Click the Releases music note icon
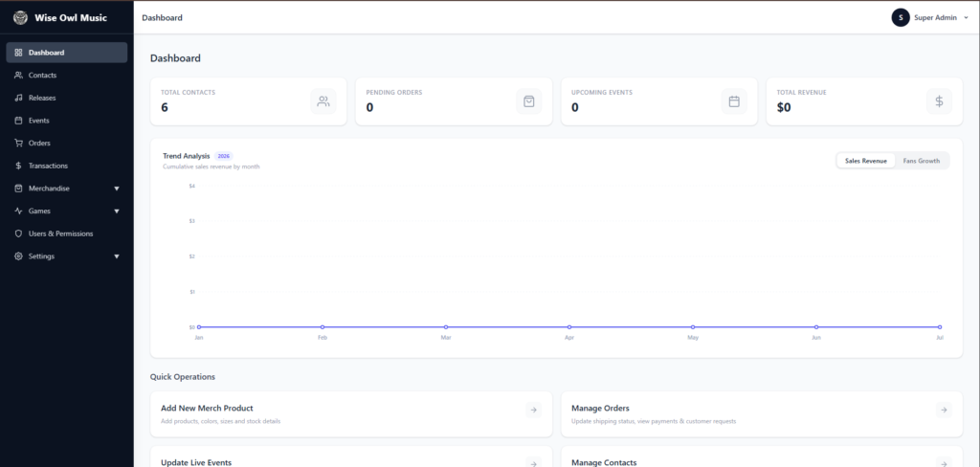 pos(18,98)
